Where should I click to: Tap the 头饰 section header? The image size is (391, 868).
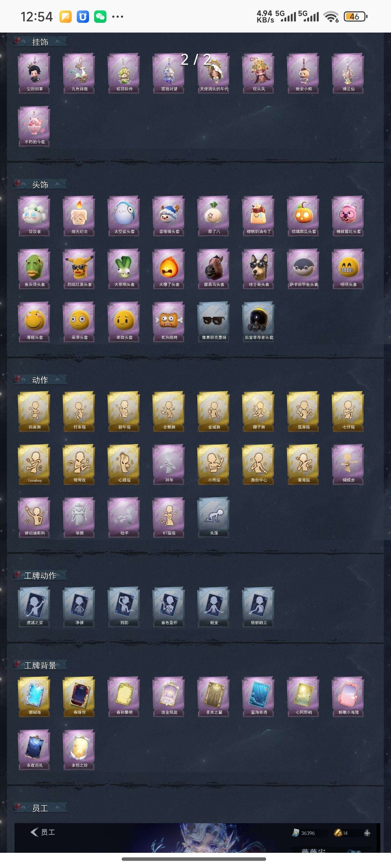point(40,184)
